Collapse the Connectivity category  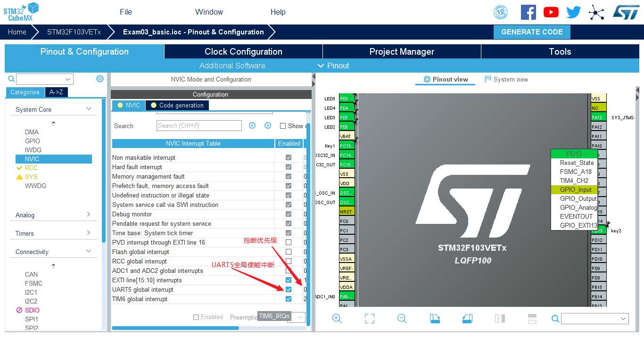pos(89,251)
